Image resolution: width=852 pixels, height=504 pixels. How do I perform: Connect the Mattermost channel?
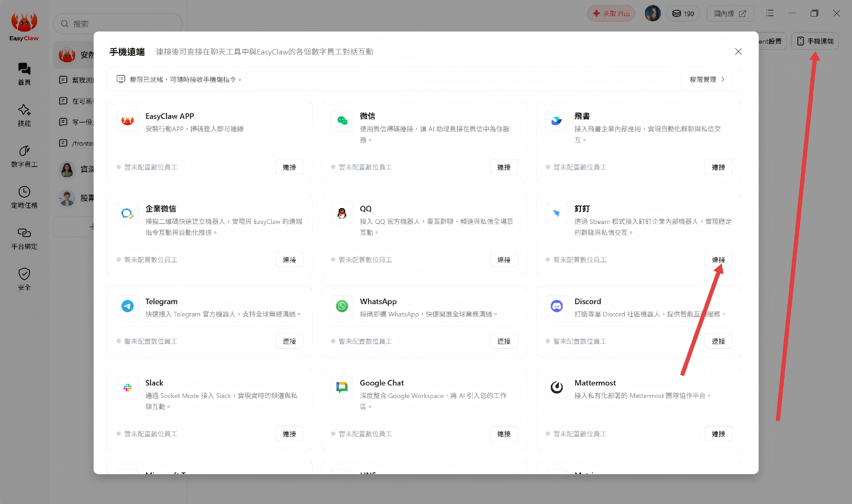(x=718, y=434)
